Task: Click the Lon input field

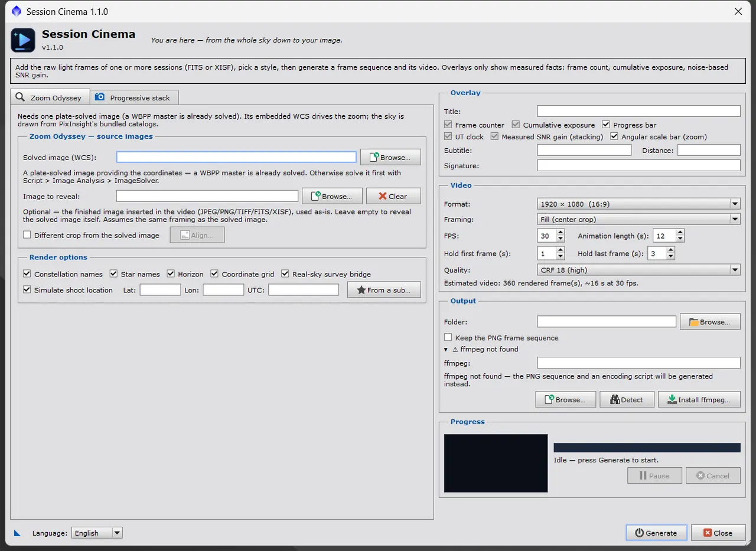Action: coord(223,290)
